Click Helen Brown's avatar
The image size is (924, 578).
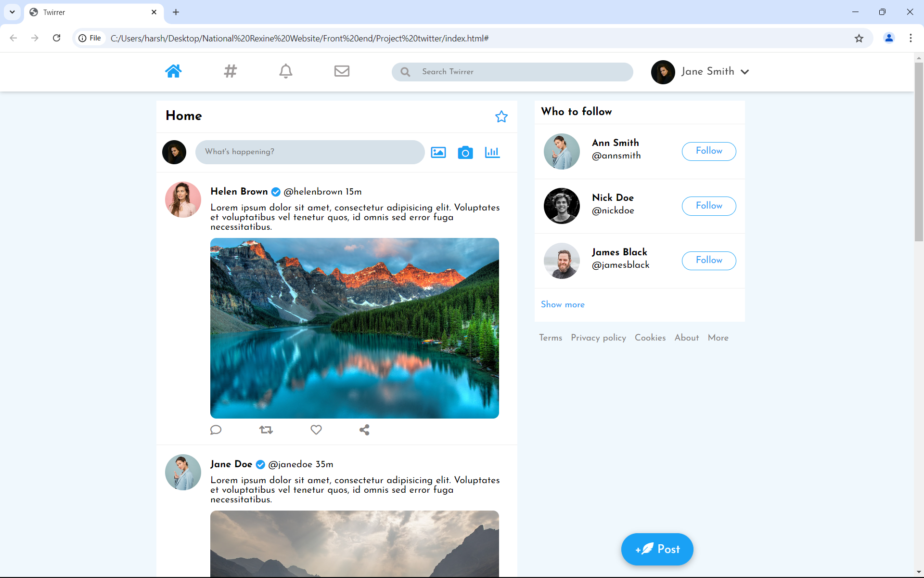[183, 199]
